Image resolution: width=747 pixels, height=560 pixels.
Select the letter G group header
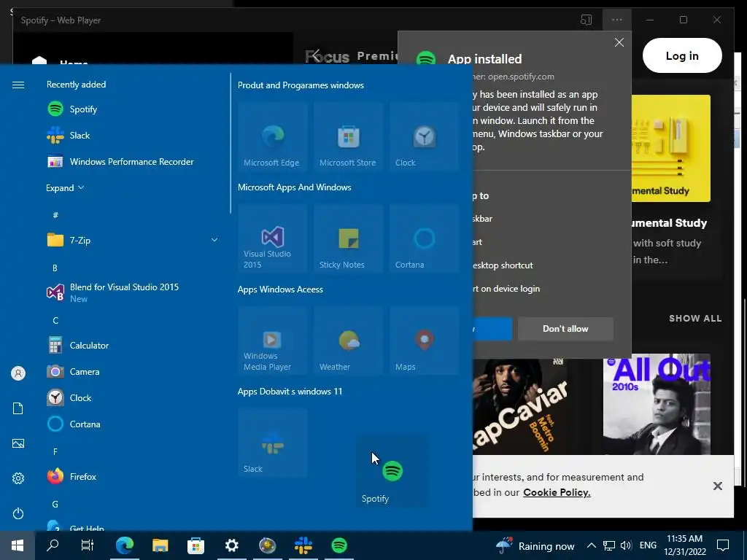(x=55, y=504)
